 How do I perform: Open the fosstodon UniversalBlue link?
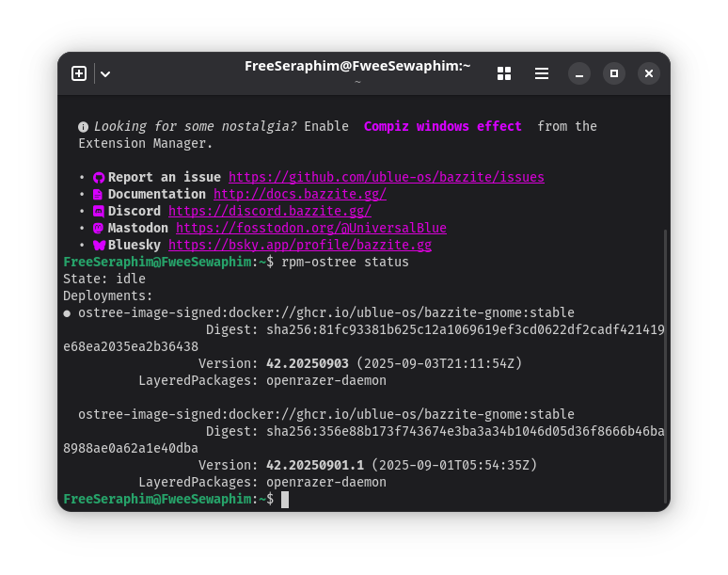[311, 228]
